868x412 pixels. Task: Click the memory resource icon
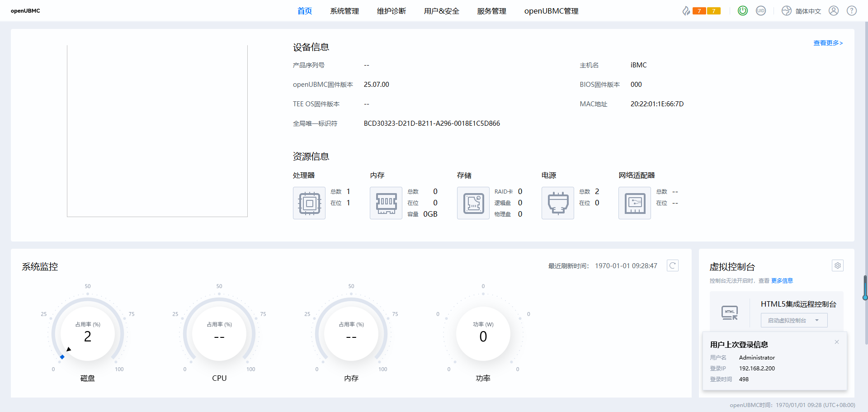(x=386, y=203)
